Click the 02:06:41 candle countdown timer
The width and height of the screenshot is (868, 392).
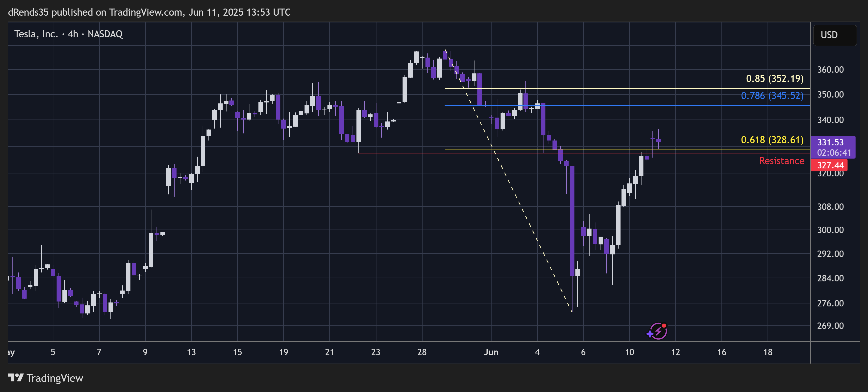coord(834,153)
